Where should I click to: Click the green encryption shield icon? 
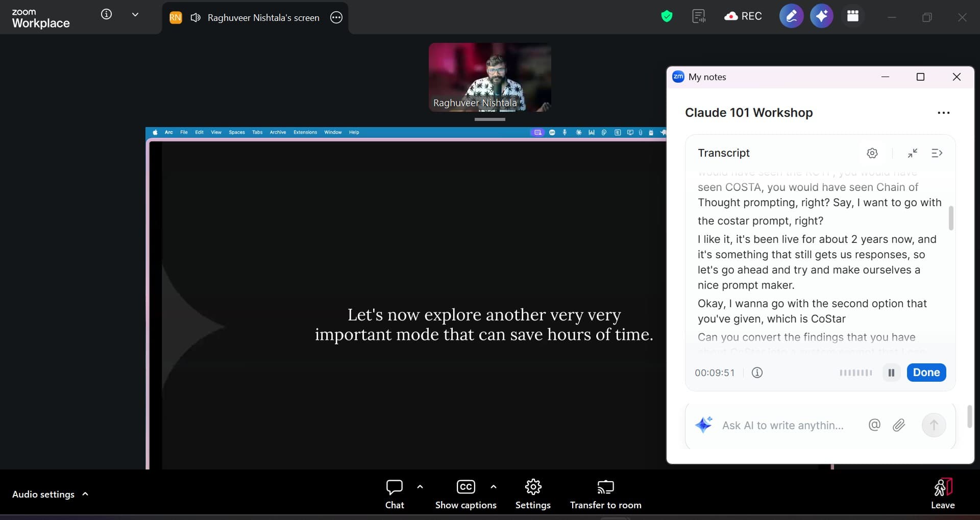click(x=667, y=16)
